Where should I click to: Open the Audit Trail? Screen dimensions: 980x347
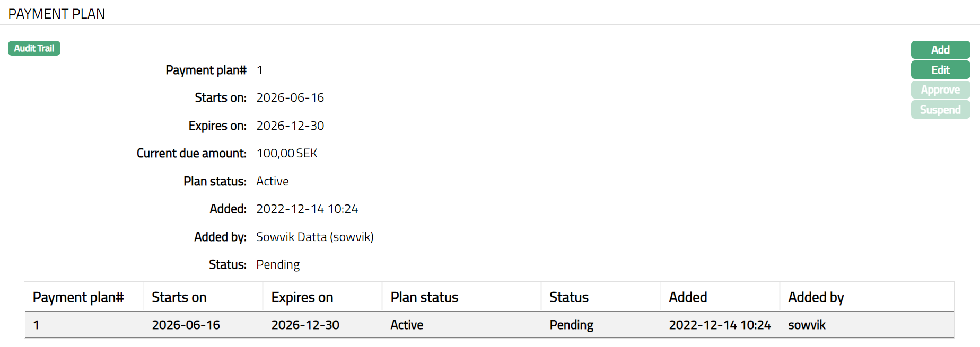[x=34, y=48]
